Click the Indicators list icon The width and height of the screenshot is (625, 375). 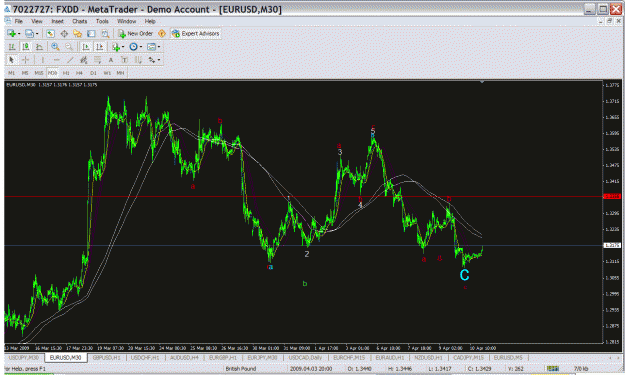click(x=116, y=47)
